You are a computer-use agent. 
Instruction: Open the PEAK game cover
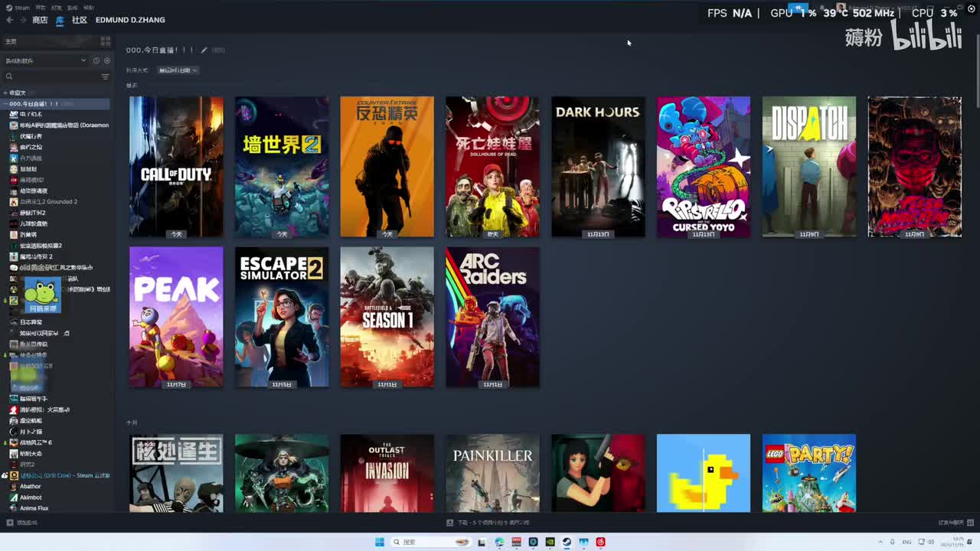point(176,317)
